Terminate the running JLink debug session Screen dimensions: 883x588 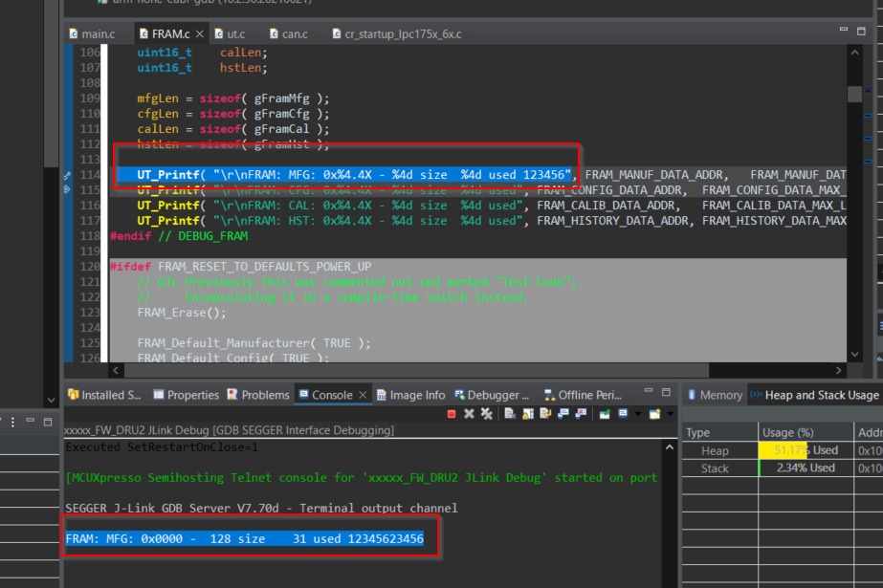point(452,413)
